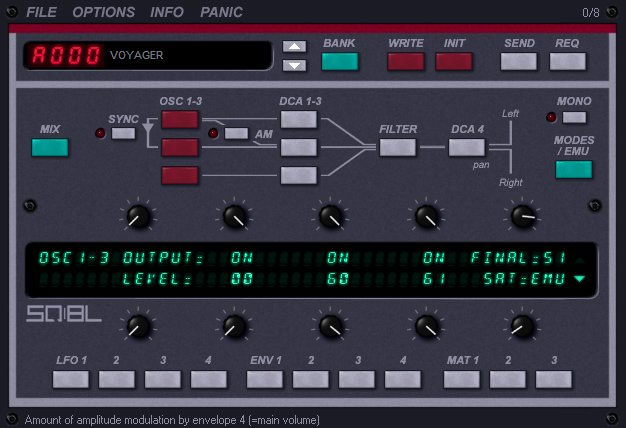The height and width of the screenshot is (428, 626).
Task: Click the SEND button
Action: [x=519, y=61]
